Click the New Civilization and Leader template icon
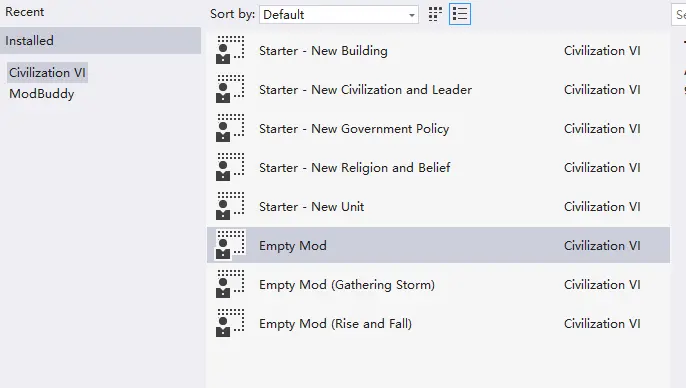 (230, 89)
